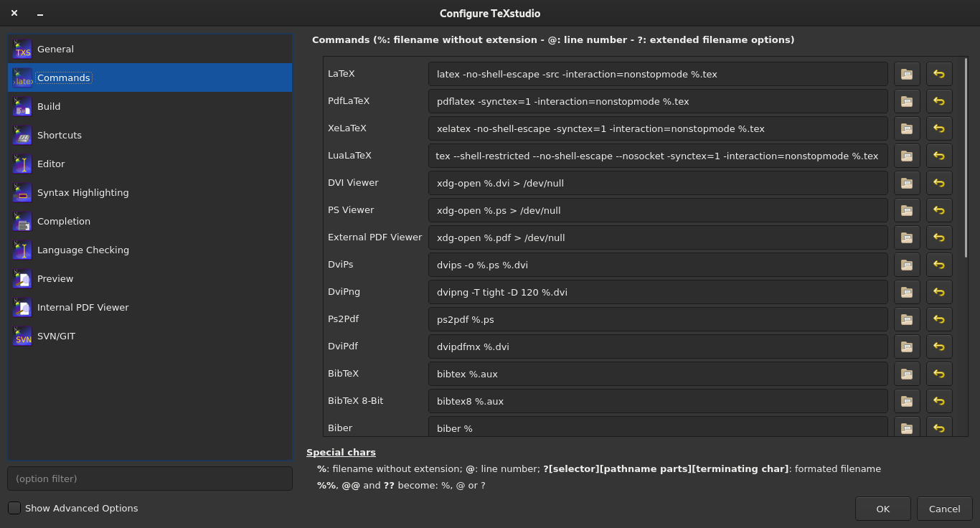Reset the PdfLaTeX command to default

939,101
